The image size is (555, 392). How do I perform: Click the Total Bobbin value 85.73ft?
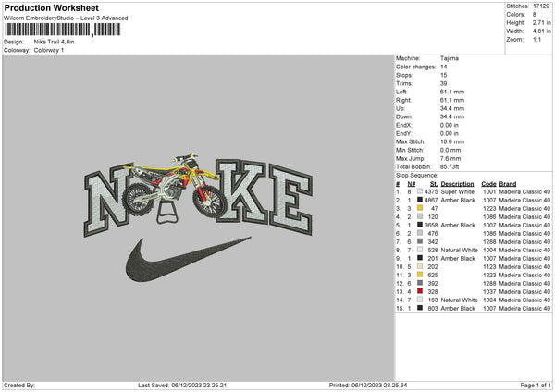[x=450, y=166]
